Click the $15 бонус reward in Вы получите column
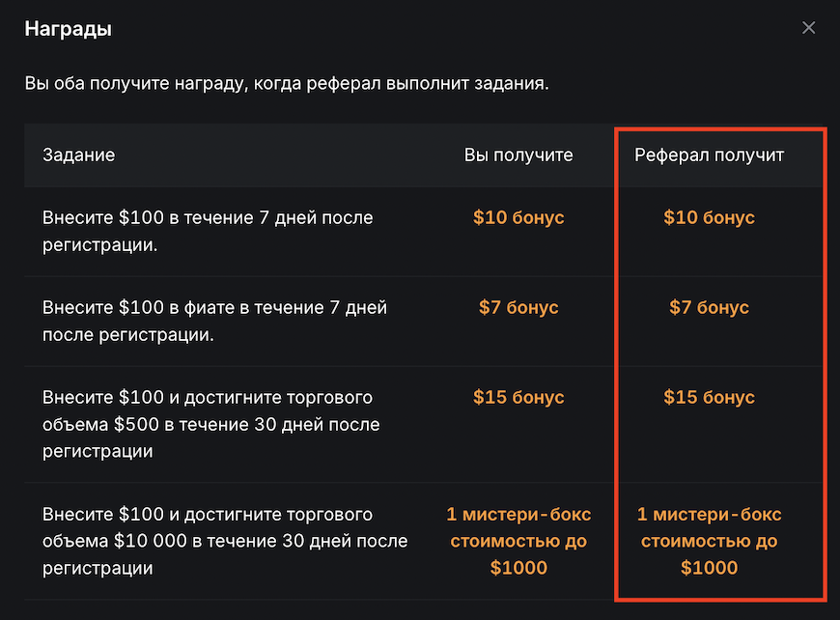 point(518,397)
